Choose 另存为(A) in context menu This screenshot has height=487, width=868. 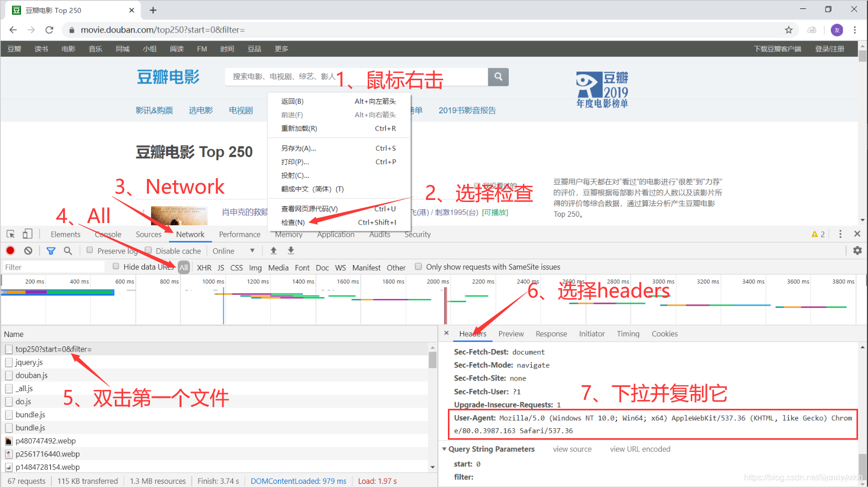(x=339, y=149)
